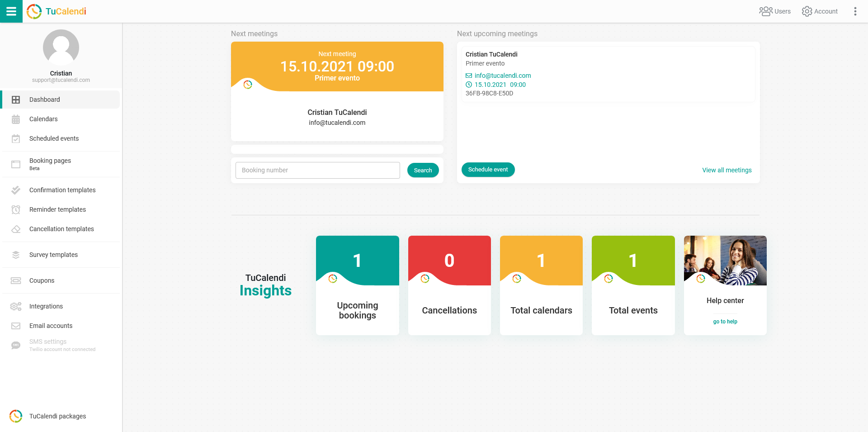
Task: Open the Cancellations insight card label
Action: (x=449, y=310)
